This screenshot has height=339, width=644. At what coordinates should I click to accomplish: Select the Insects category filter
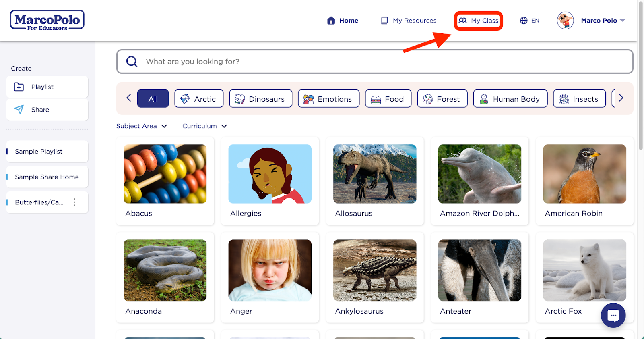coord(579,98)
